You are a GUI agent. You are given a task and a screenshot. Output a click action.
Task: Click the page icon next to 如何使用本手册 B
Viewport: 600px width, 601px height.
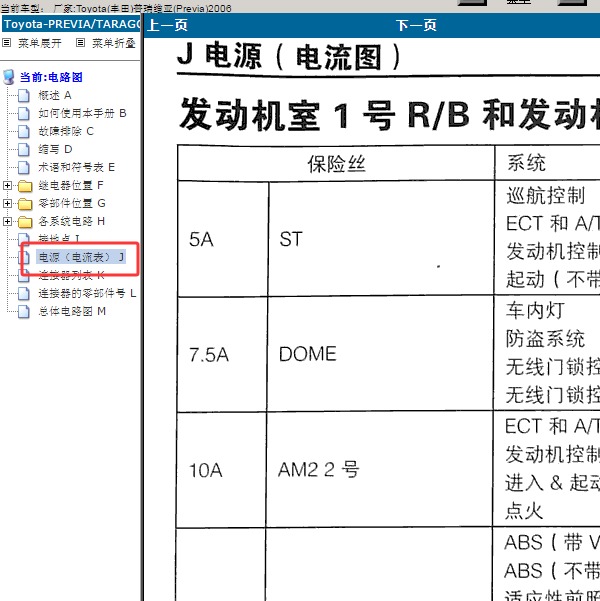[24, 113]
